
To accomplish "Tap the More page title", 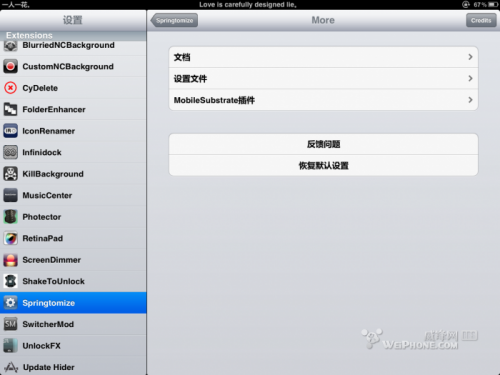I will [323, 20].
